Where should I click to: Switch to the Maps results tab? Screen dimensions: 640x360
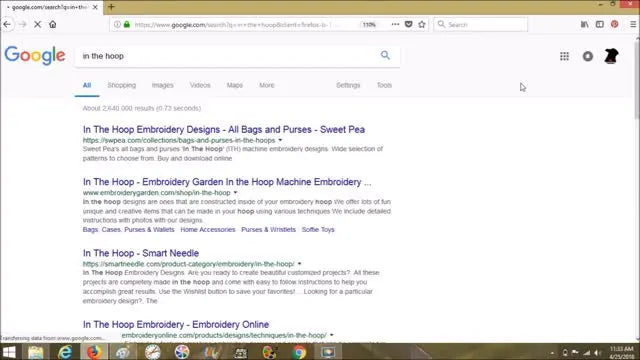[x=235, y=85]
